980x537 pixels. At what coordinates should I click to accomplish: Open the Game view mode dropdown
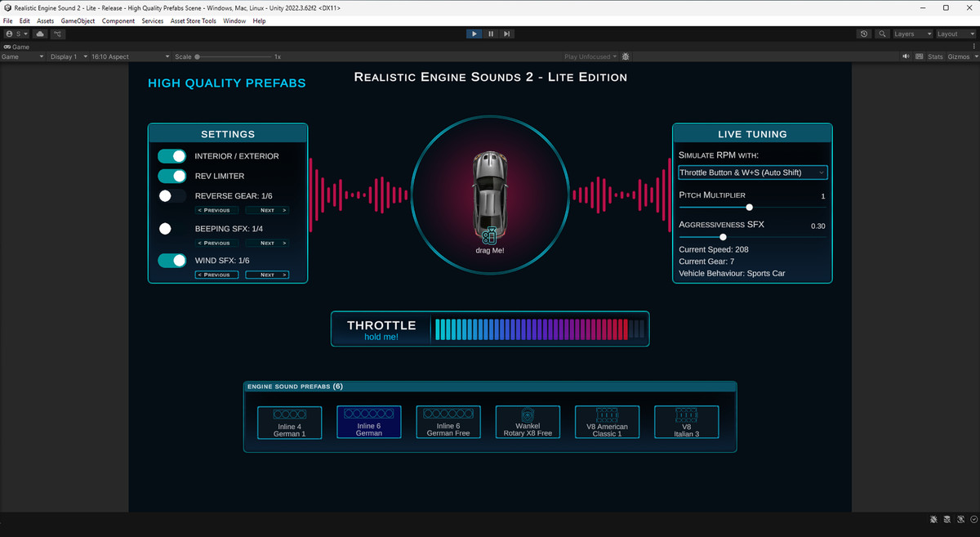pos(22,56)
